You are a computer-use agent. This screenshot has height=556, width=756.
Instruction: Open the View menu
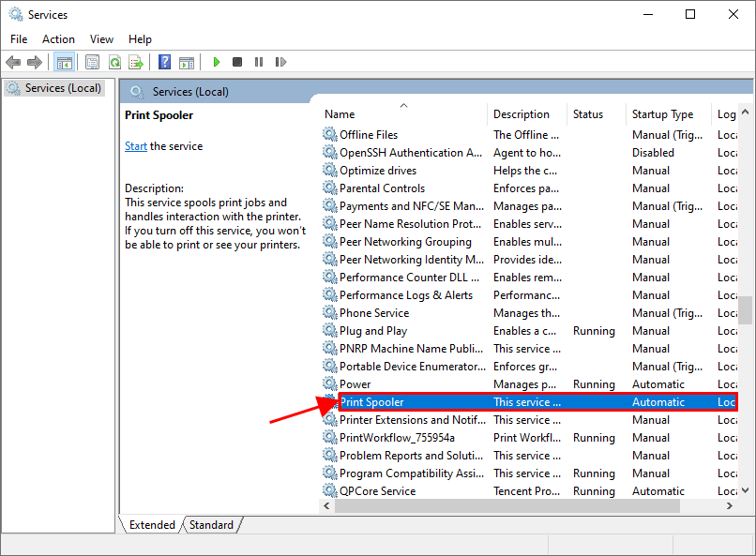point(101,38)
